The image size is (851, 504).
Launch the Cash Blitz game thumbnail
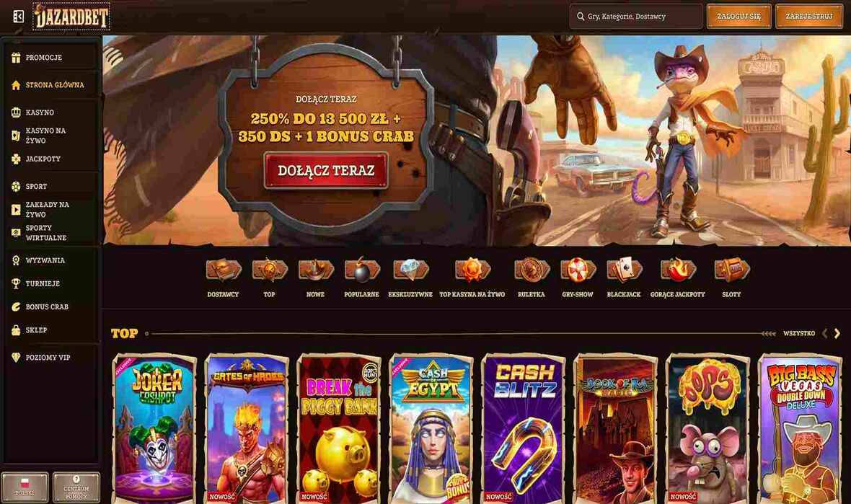point(523,428)
